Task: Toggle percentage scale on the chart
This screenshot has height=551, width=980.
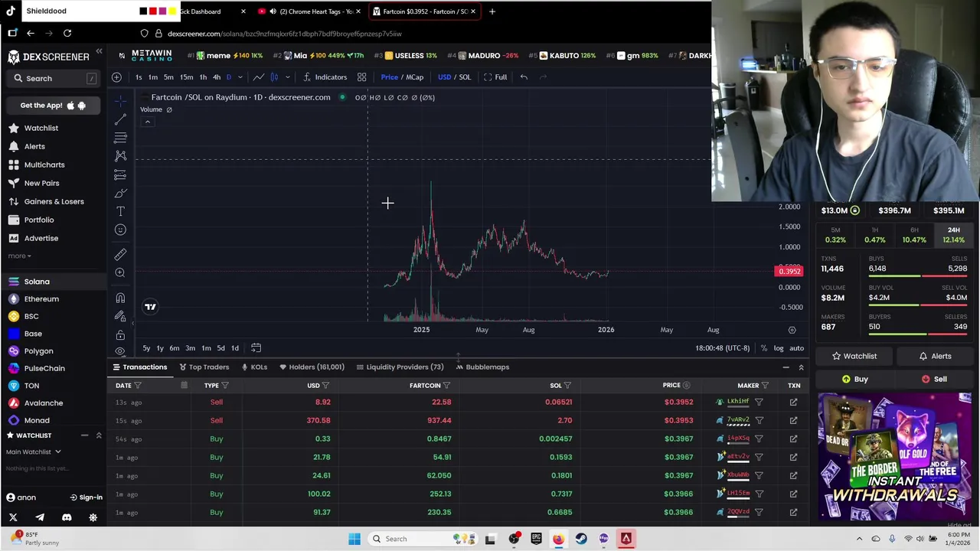Action: tap(764, 348)
